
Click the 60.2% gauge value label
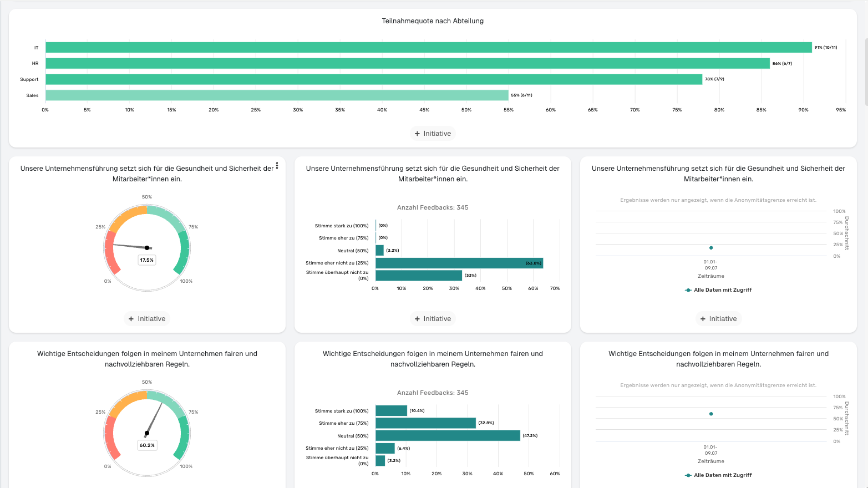pos(147,445)
